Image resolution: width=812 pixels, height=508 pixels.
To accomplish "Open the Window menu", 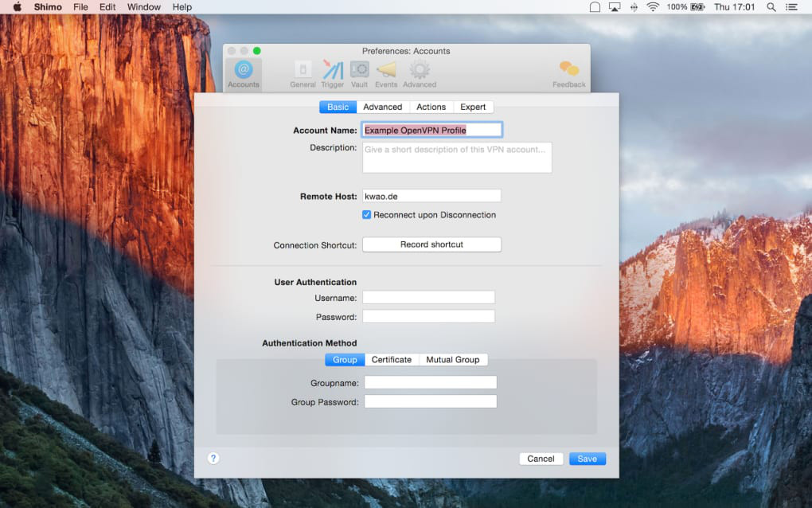I will (x=143, y=6).
